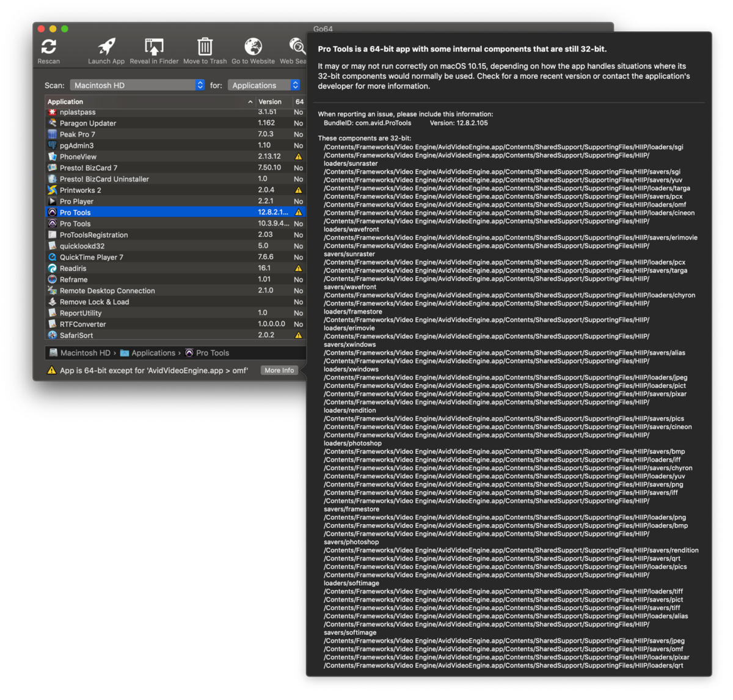
Task: Select Reframe application row
Action: click(176, 280)
